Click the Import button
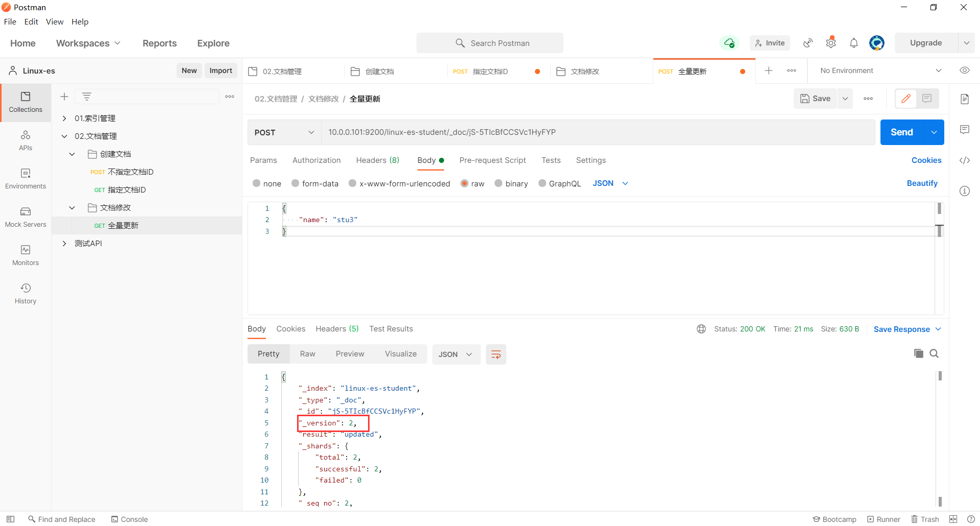This screenshot has width=980, height=526. (221, 70)
